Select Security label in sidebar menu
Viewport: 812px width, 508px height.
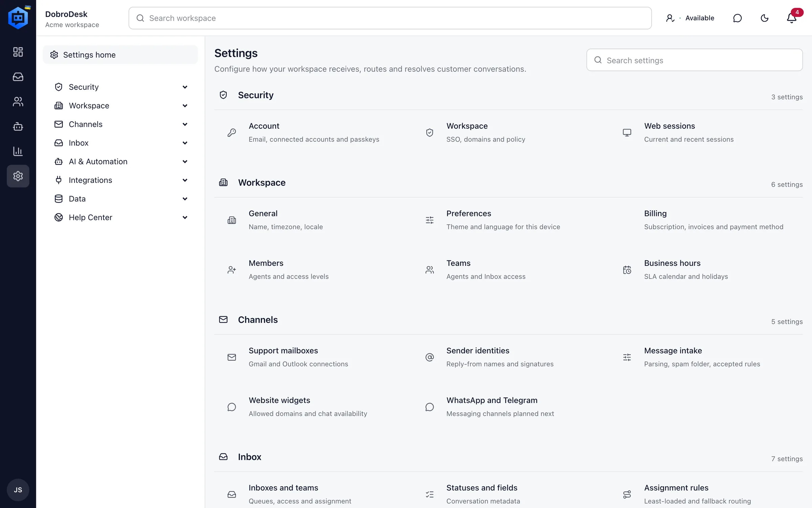tap(84, 87)
